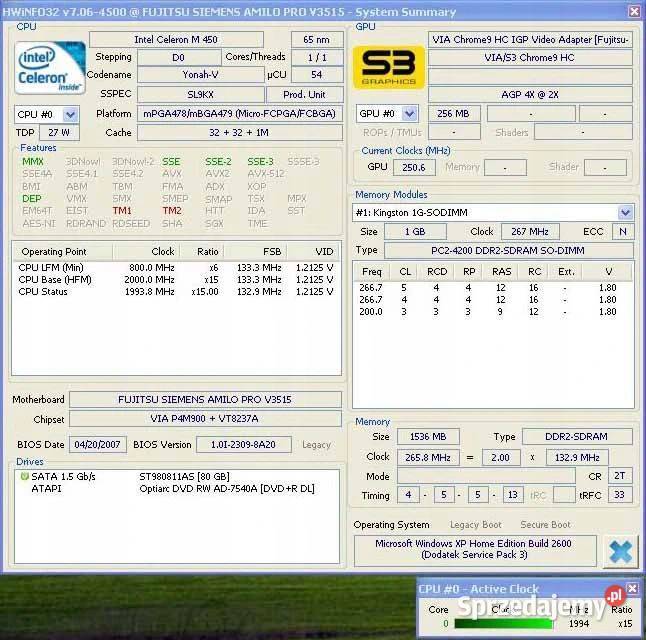
Task: Click the SSE-3 feature label
Action: pyautogui.click(x=260, y=162)
